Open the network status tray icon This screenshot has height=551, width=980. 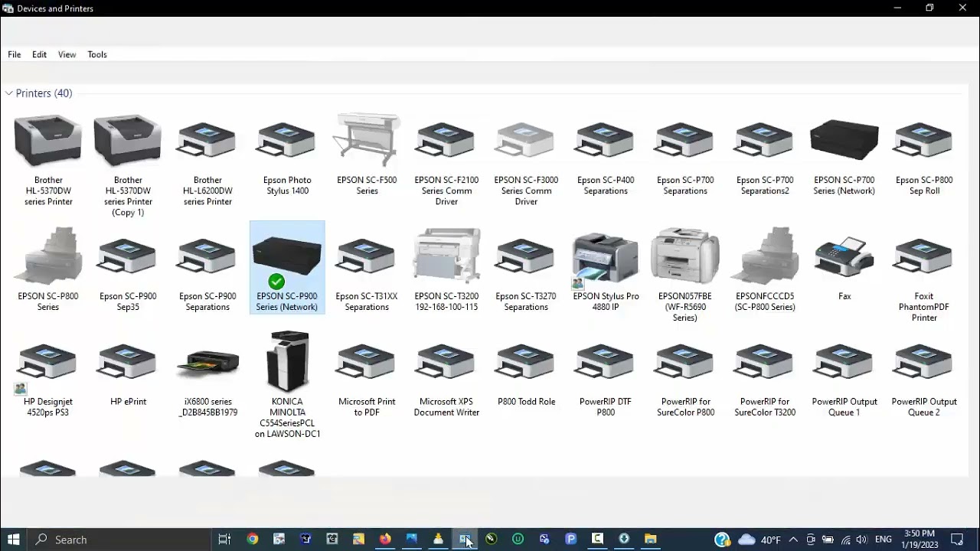click(845, 540)
